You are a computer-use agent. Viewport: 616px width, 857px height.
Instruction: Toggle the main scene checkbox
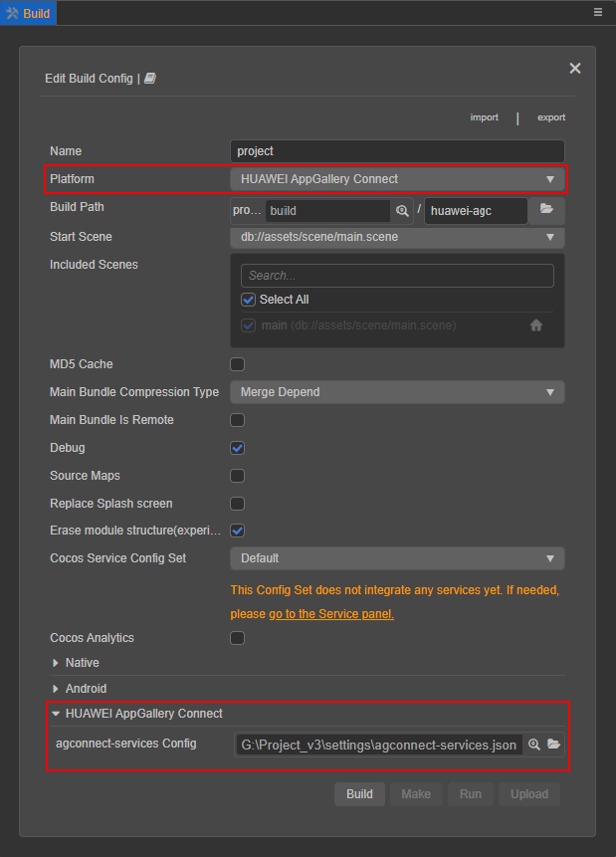pyautogui.click(x=248, y=325)
